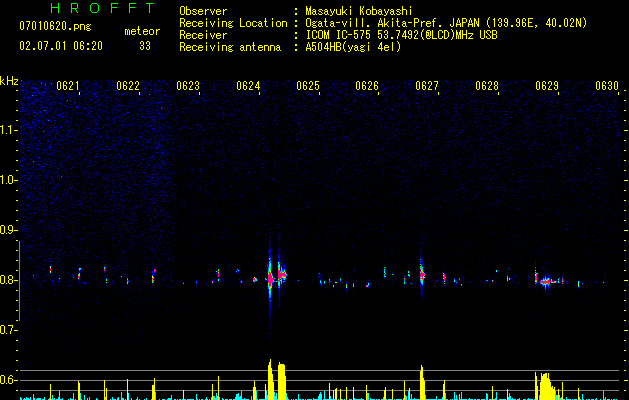Image resolution: width=629 pixels, height=400 pixels.
Task: Click the 0.9 kHz axis label
Action: coord(7,230)
